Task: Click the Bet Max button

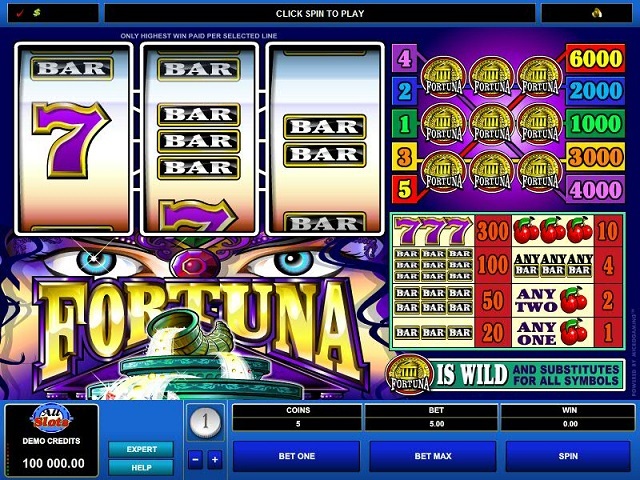Action: [x=433, y=456]
